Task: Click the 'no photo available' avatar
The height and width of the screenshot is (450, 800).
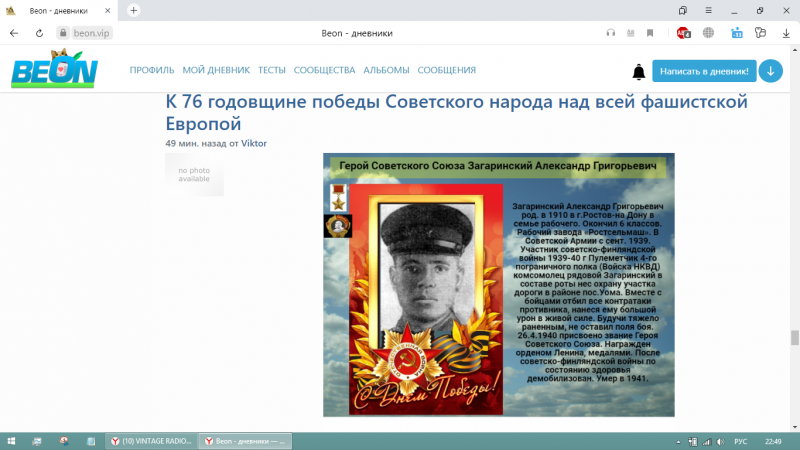Action: [x=194, y=175]
